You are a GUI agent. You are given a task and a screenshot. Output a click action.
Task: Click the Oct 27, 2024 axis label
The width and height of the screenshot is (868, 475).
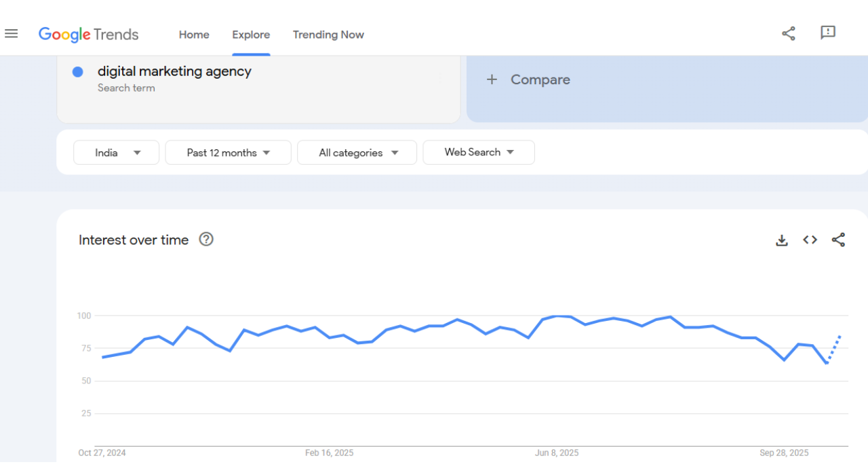102,453
